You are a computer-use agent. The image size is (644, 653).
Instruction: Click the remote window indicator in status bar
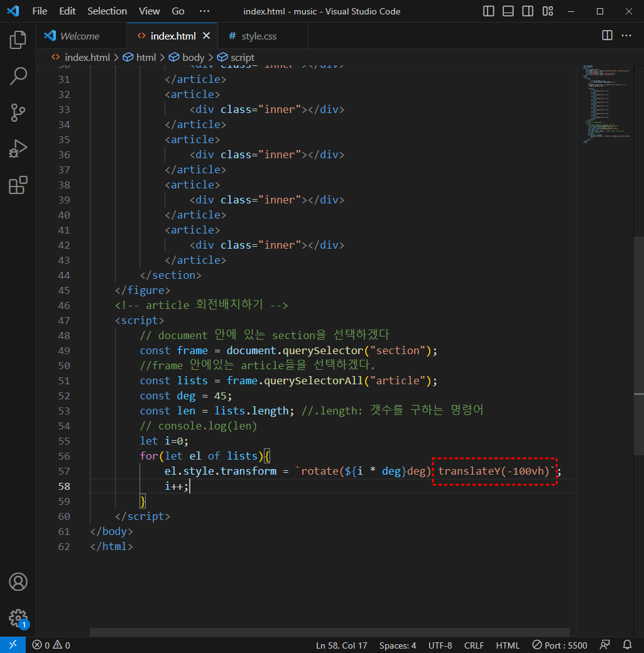(13, 645)
